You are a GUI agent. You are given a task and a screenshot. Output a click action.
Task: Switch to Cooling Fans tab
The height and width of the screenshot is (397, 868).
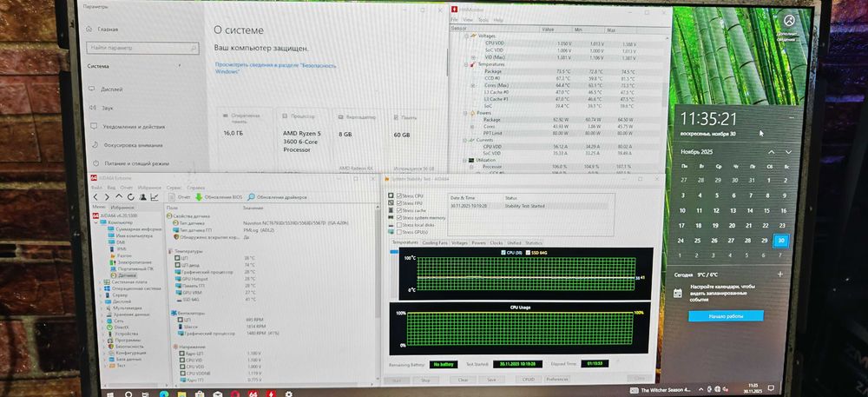pos(435,242)
